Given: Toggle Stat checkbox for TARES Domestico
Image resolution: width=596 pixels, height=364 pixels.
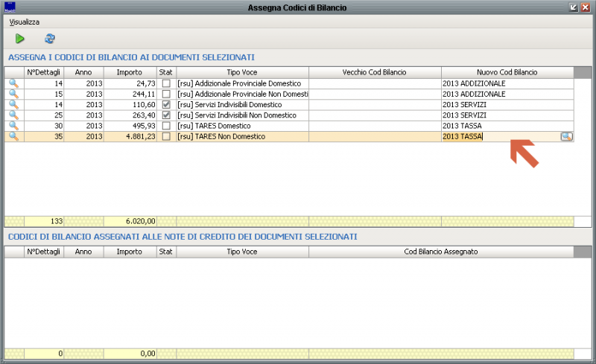Looking at the screenshot, I should [x=166, y=126].
